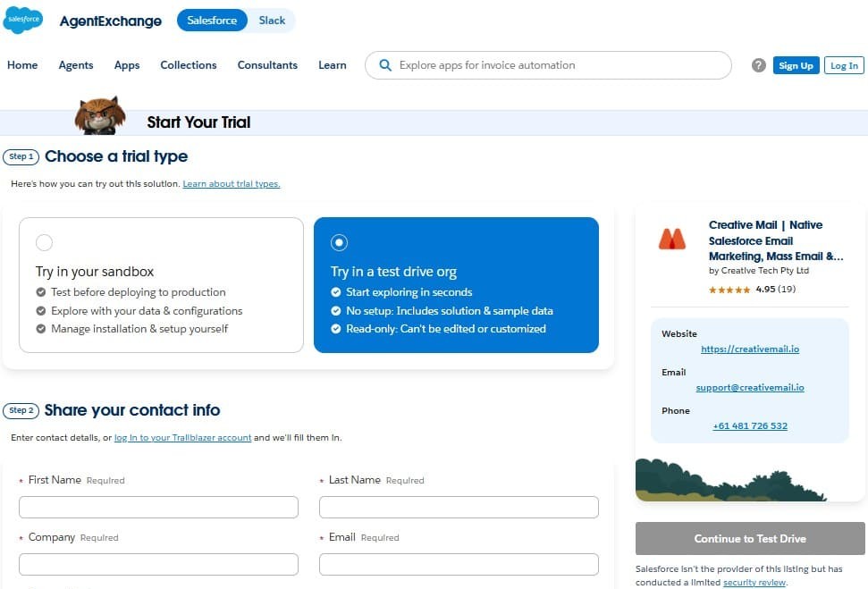Click the Step 2 badge
Screen dimensions: 868x589
[x=21, y=411]
